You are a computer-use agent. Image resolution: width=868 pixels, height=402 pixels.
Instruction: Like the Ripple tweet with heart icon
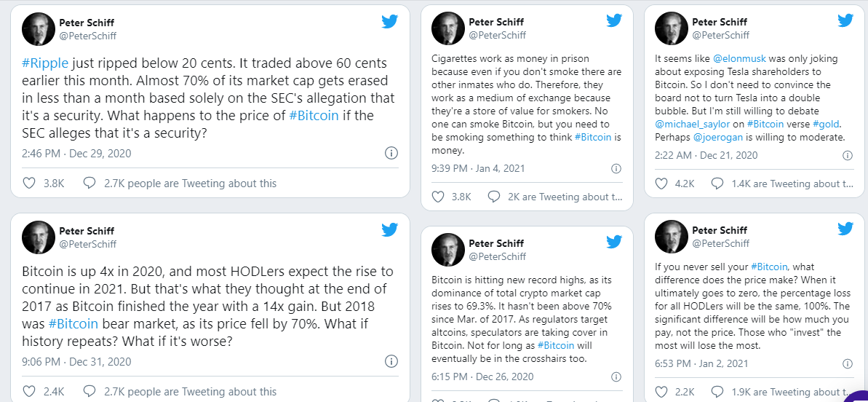coord(30,184)
